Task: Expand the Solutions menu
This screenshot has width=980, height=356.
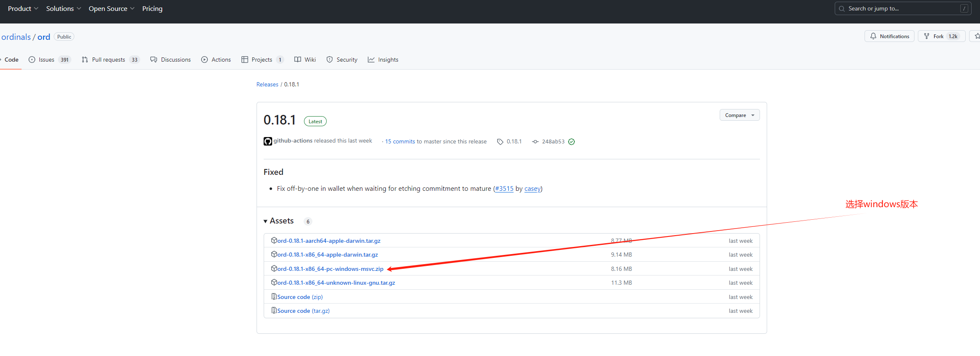Action: (x=63, y=8)
